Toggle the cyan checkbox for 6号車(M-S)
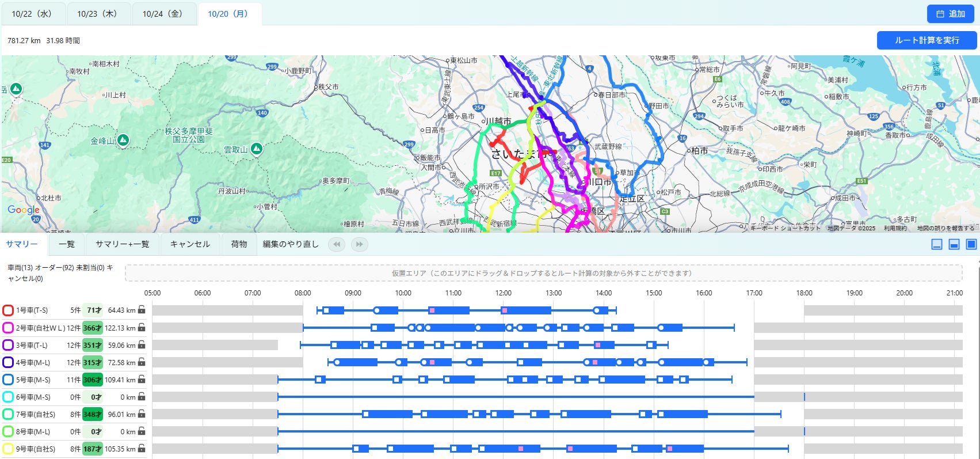Screen dimensions: 980x459 pos(8,397)
